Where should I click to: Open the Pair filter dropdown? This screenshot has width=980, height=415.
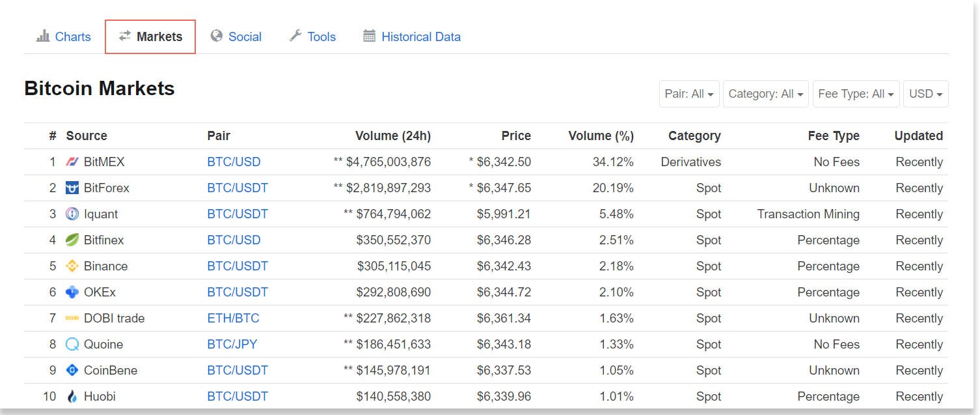(688, 94)
